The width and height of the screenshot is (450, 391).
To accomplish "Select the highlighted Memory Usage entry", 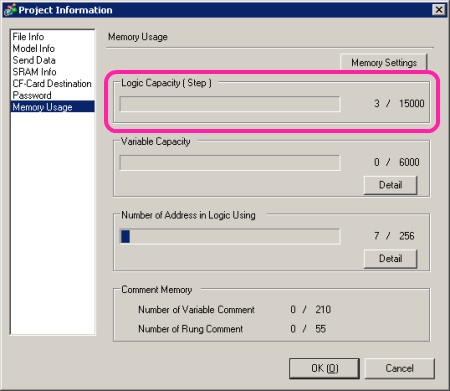I will pyautogui.click(x=53, y=107).
